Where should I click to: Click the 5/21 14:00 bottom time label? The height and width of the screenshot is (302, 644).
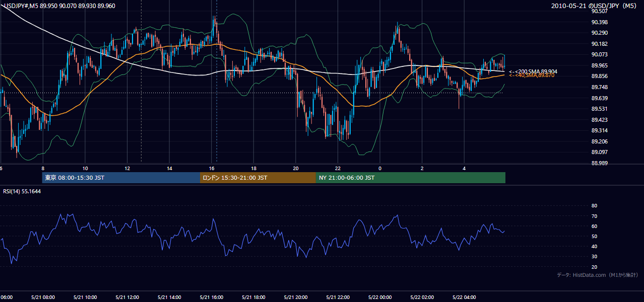tap(169, 297)
